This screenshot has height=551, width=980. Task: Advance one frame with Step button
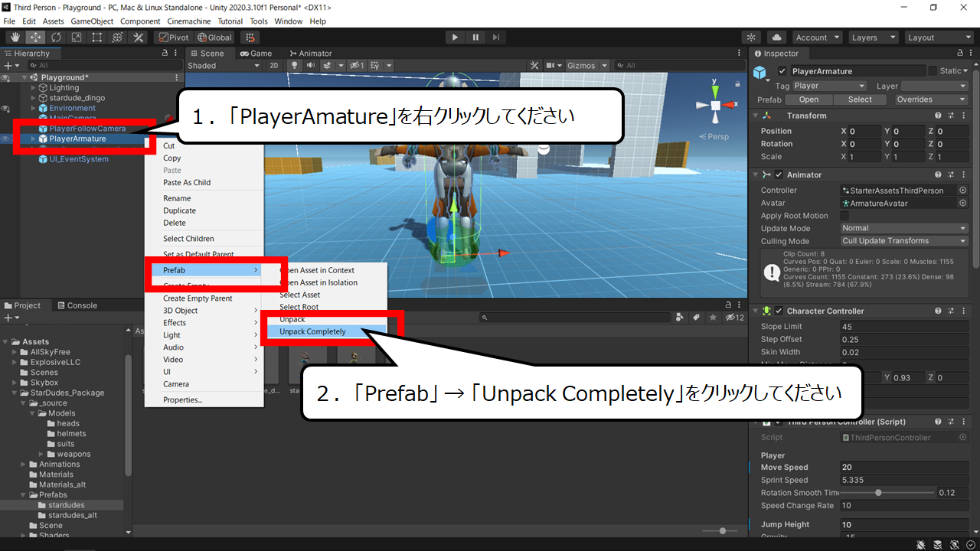tap(496, 37)
